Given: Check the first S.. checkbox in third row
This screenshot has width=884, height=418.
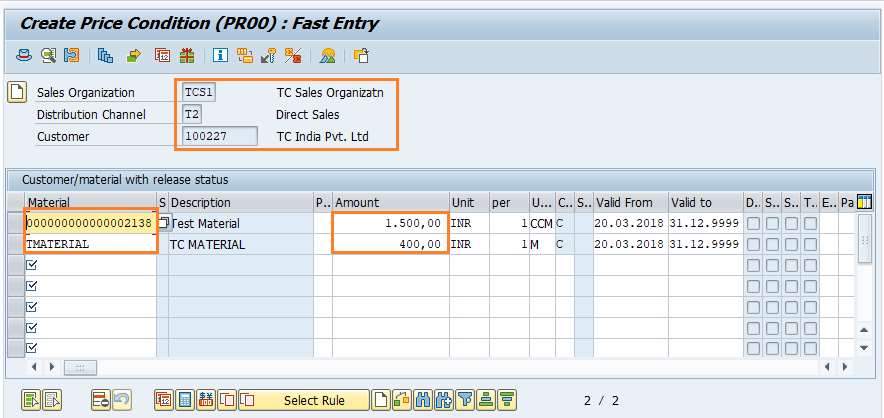Looking at the screenshot, I should (x=772, y=265).
